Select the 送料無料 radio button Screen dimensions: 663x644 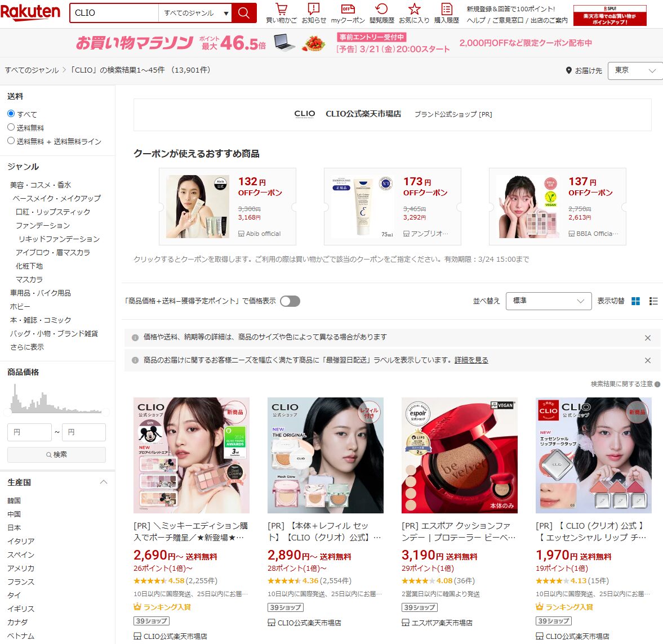coord(11,127)
